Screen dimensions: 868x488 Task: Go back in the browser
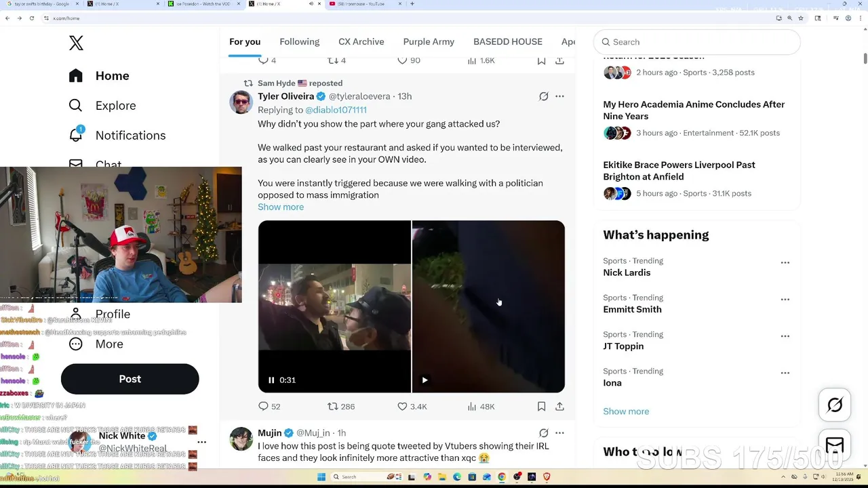(x=7, y=18)
